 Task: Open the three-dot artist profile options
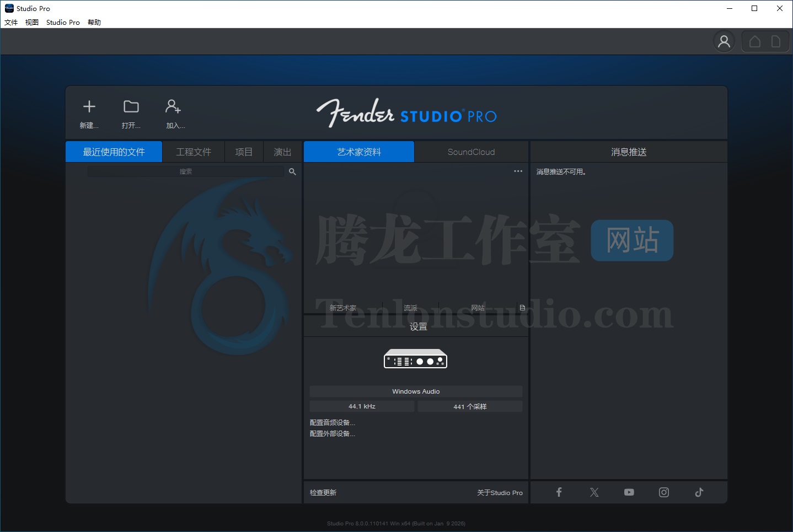click(518, 171)
